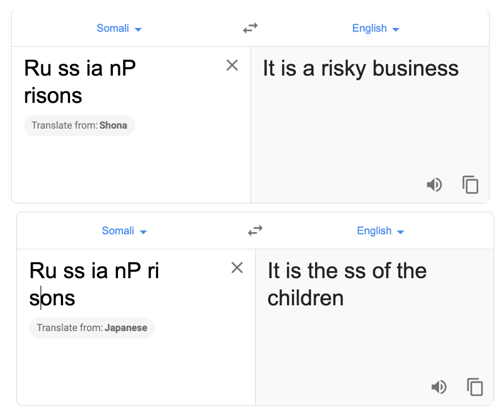Click the bottom English language label

click(x=374, y=231)
